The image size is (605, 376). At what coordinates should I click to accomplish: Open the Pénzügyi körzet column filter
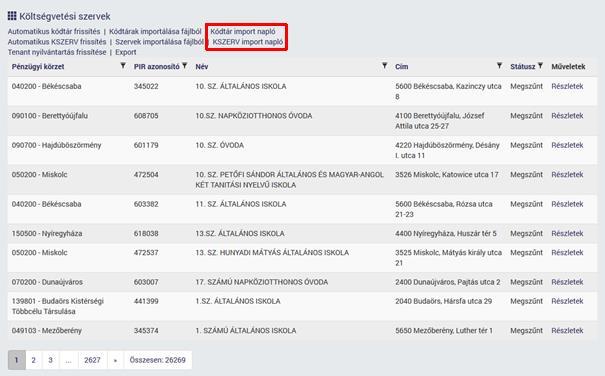point(123,66)
